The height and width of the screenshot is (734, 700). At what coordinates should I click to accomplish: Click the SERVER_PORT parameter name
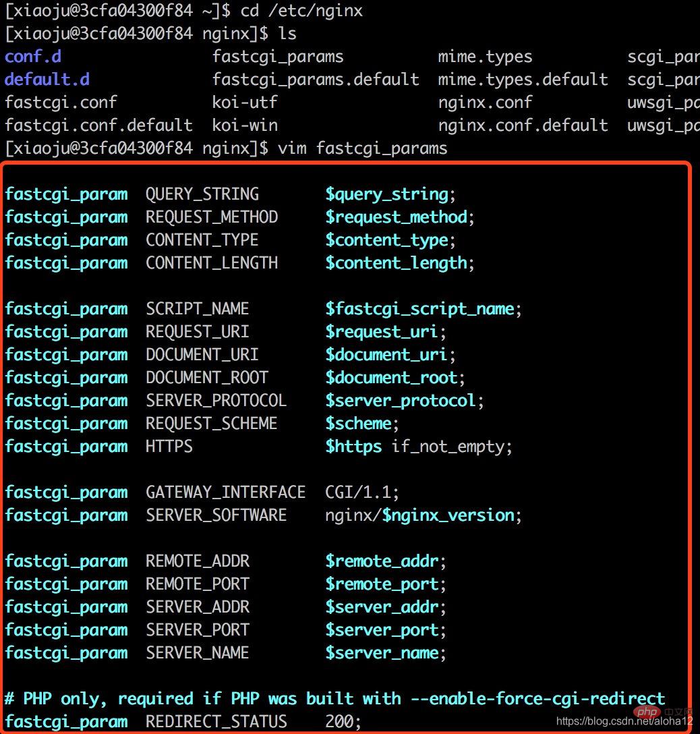[198, 630]
